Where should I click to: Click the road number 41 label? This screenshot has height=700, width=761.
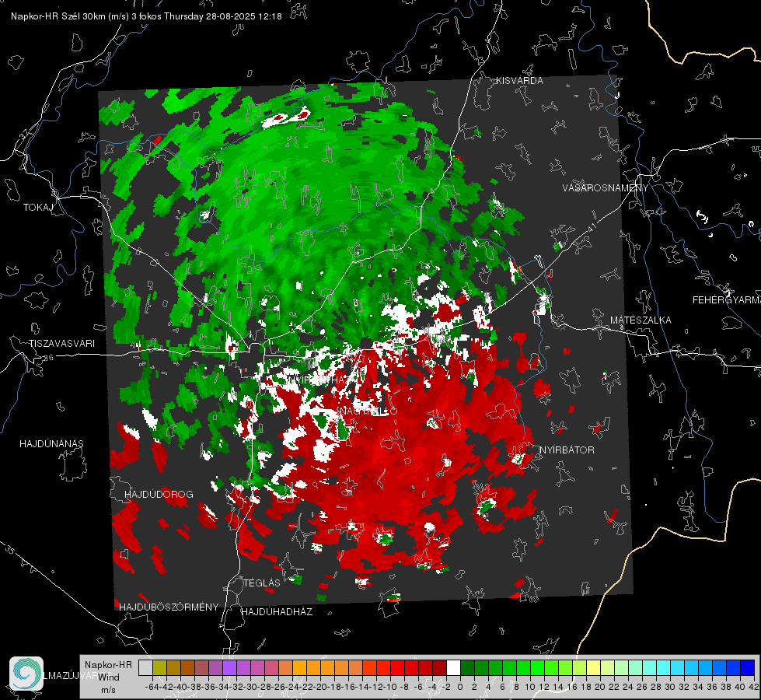coord(591,227)
